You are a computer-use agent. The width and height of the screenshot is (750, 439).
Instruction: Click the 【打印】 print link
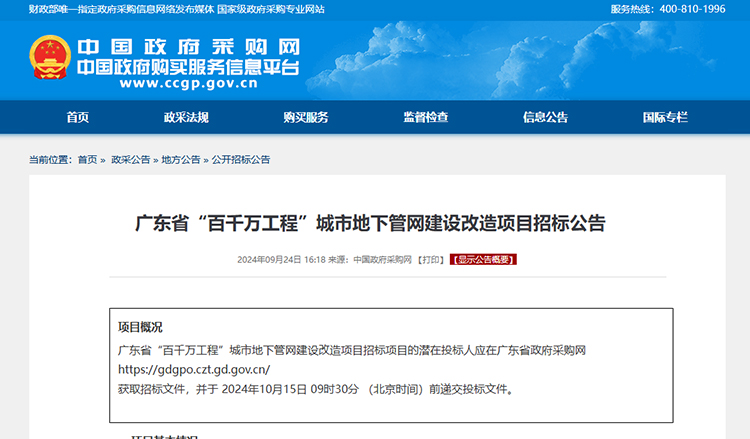click(431, 260)
